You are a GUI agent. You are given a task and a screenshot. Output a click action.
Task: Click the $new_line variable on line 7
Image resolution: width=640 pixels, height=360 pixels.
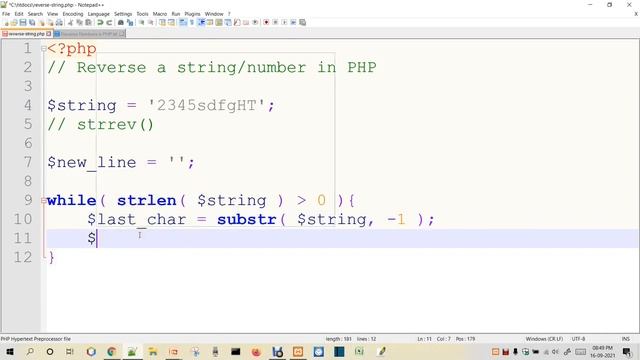tap(91, 162)
